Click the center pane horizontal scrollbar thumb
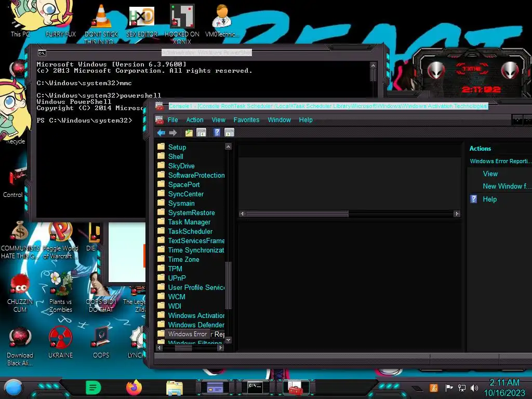The image size is (532, 399). (297, 214)
